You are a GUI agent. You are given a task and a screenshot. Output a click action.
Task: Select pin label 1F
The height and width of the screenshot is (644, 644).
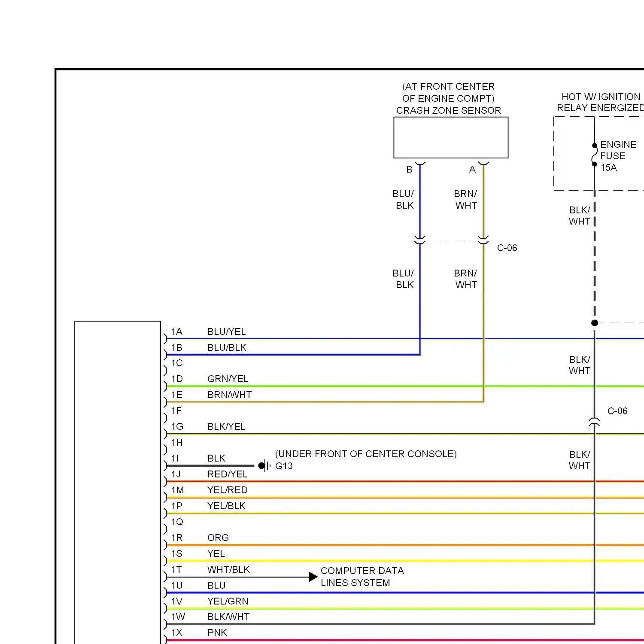tap(176, 410)
